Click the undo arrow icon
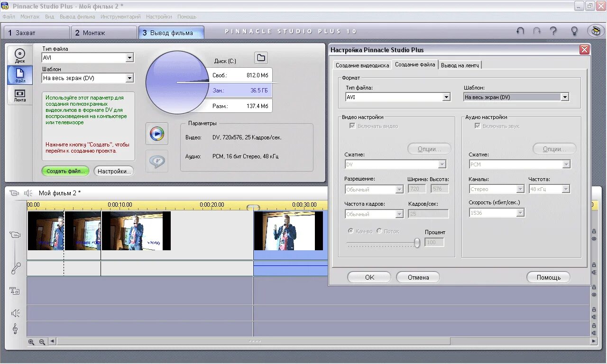Image resolution: width=607 pixels, height=364 pixels. 520,31
